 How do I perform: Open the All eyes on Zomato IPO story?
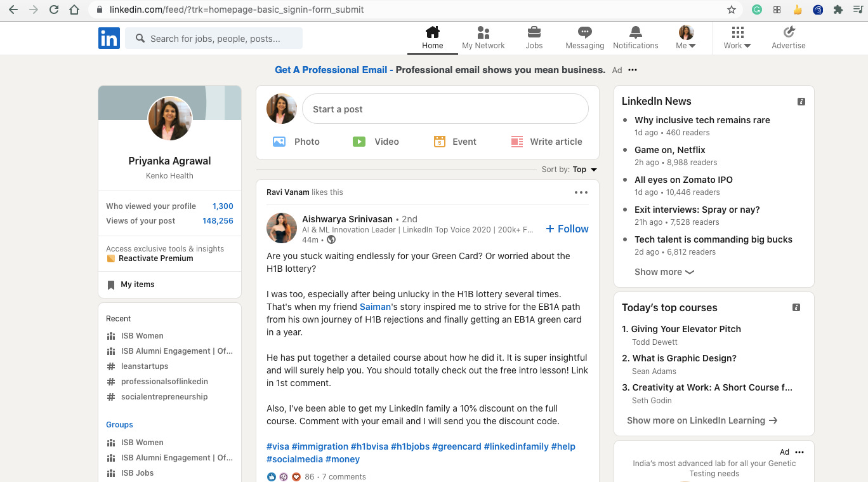pos(683,180)
